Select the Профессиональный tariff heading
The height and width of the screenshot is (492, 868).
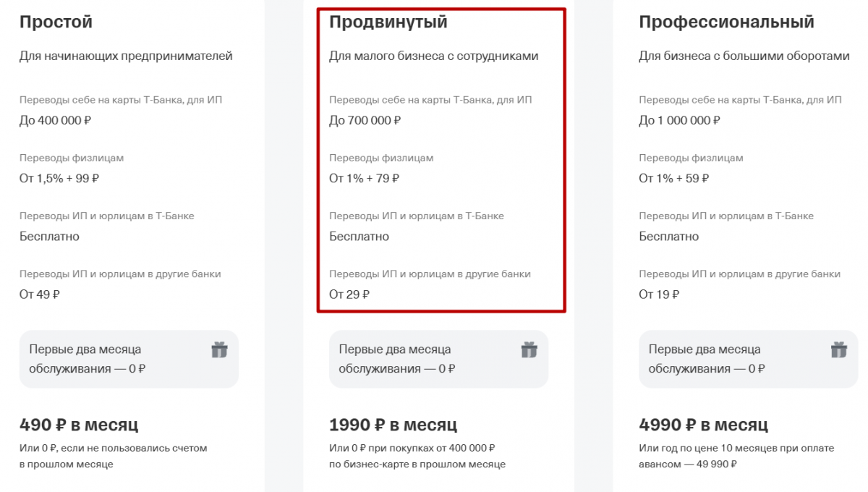pos(726,22)
